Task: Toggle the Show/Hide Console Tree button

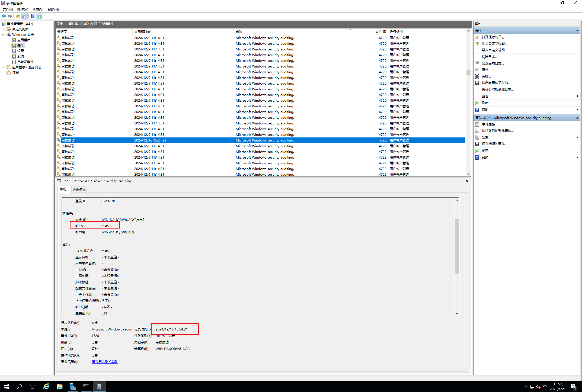Action: point(25,16)
